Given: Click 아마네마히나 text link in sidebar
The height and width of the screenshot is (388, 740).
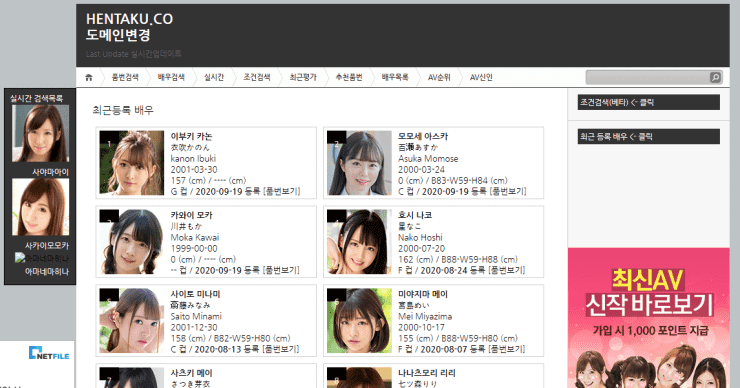Looking at the screenshot, I should [x=47, y=272].
